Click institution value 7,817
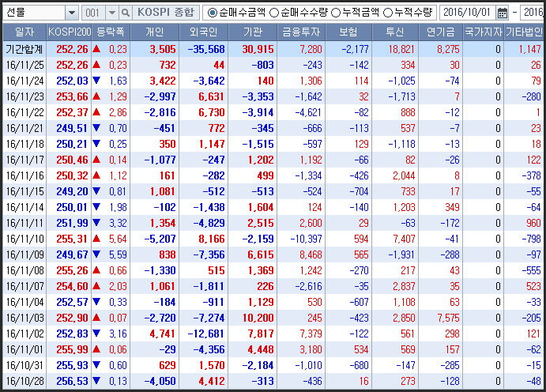This screenshot has height=392, width=546. point(261,334)
